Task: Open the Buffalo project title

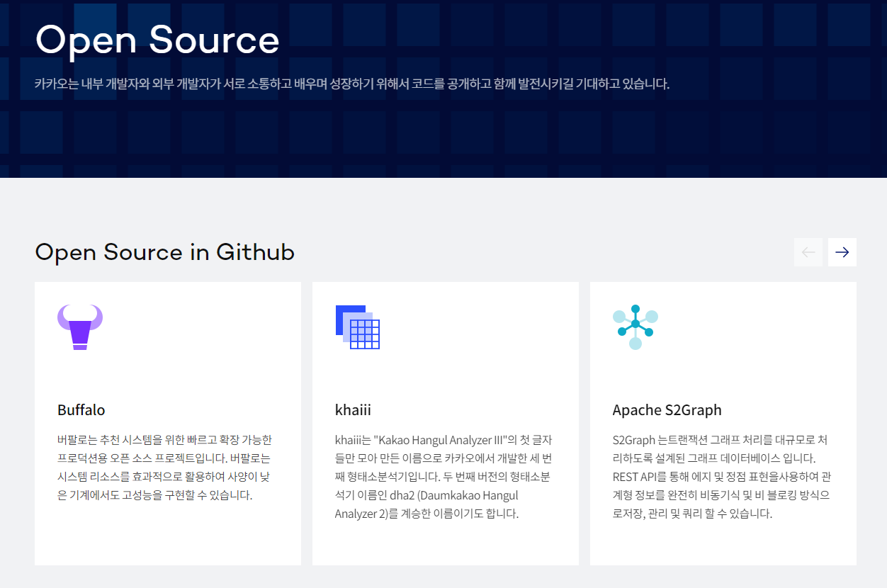Action: click(x=81, y=410)
